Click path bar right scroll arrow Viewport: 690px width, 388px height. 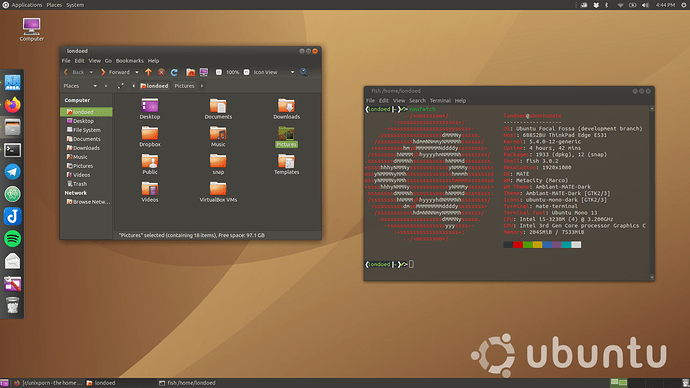pyautogui.click(x=202, y=86)
